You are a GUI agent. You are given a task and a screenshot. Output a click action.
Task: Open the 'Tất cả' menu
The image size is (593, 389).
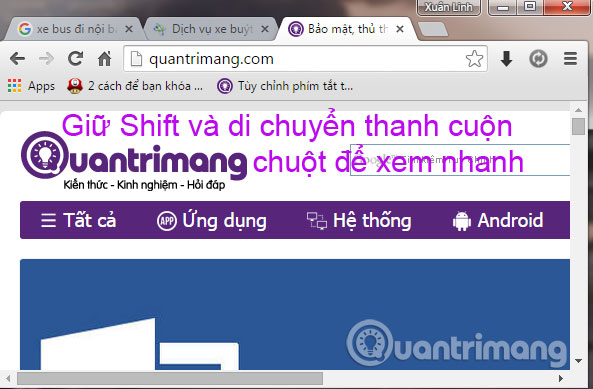79,220
